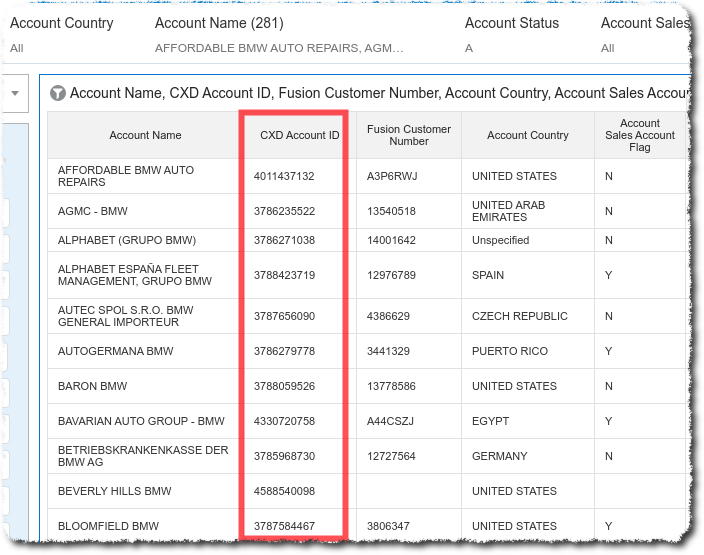Select the AUTOGERMANA BMW account row
The height and width of the screenshot is (555, 704).
pyautogui.click(x=116, y=351)
